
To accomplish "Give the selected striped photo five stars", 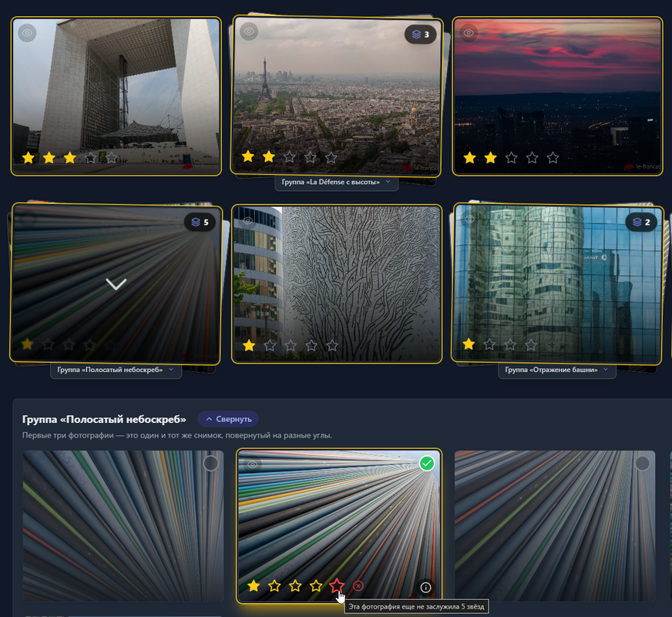I will (x=337, y=586).
